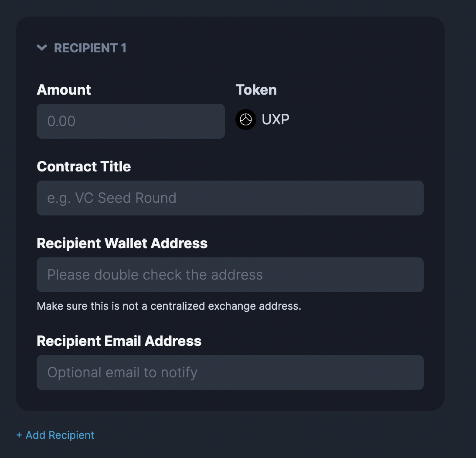Image resolution: width=476 pixels, height=458 pixels.
Task: Select the UXP token name
Action: [x=275, y=120]
